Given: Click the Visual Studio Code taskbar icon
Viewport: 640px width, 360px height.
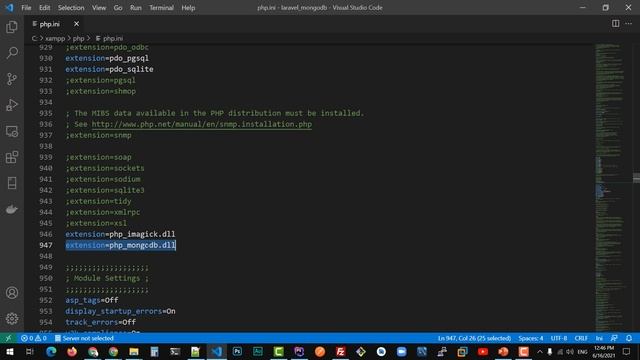Looking at the screenshot, I should click(216, 351).
